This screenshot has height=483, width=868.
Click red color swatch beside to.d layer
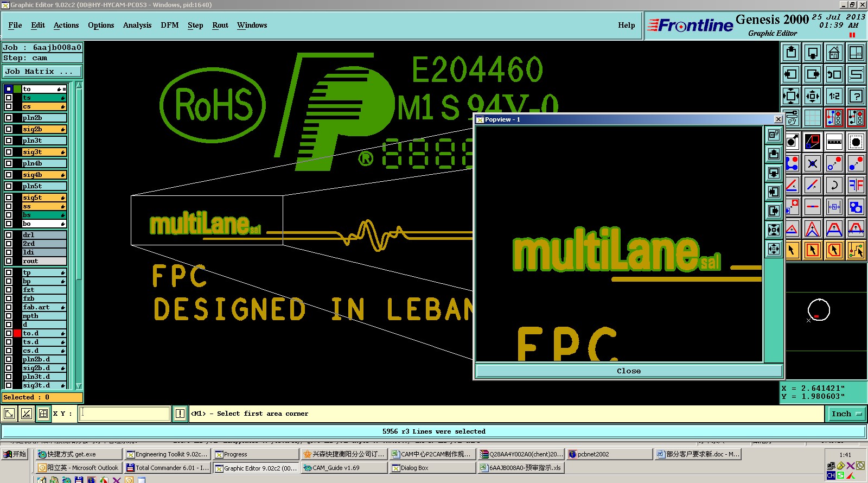(x=17, y=333)
